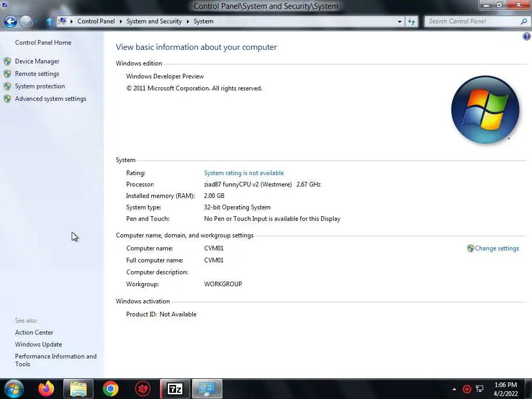Select the WORKGROUP value text

click(x=223, y=284)
